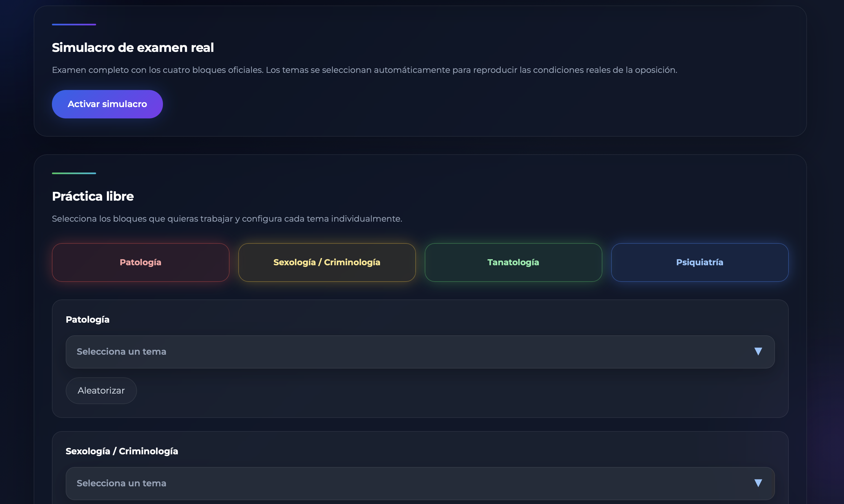
Task: Open the Sexología / Criminología topic dropdown
Action: [x=420, y=483]
